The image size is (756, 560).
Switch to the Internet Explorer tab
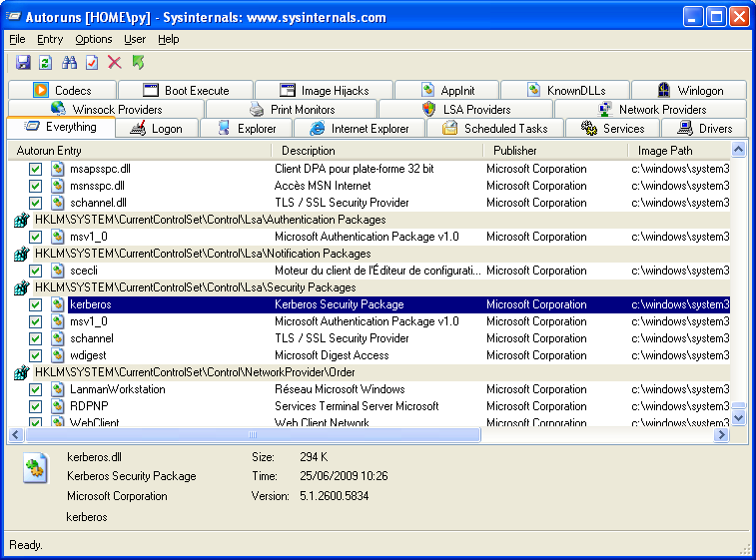pos(360,129)
